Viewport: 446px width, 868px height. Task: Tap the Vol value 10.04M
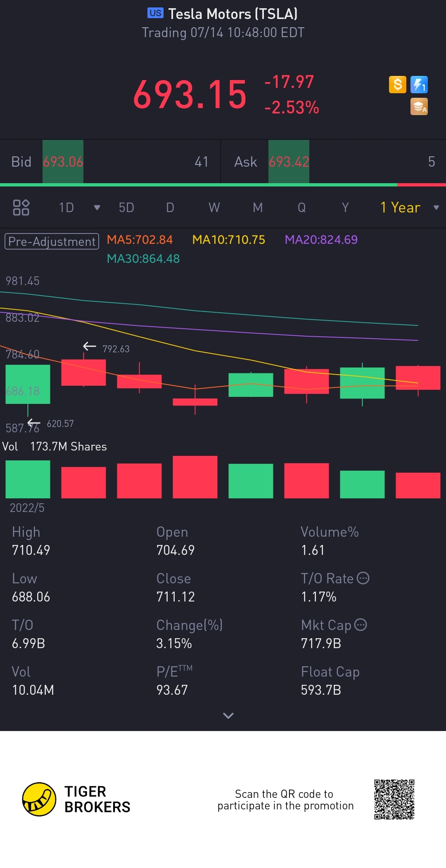[33, 690]
